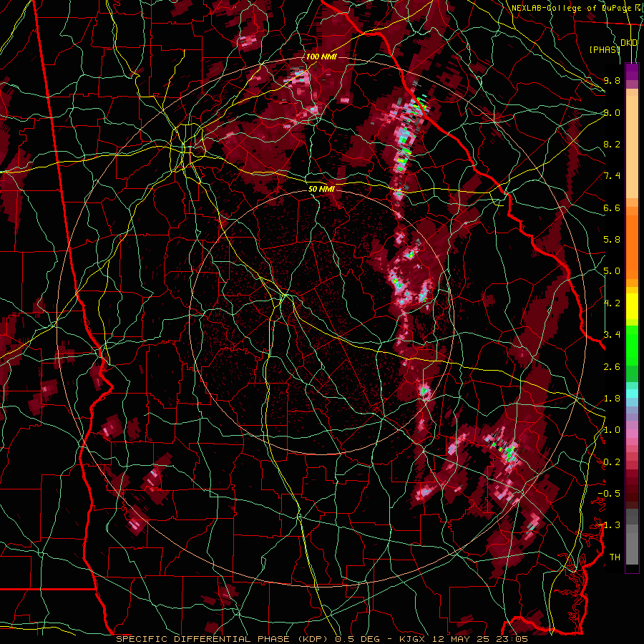Pick the light peach segment of color bar
Image resolution: width=644 pixels, height=644 pixels.
click(x=632, y=147)
